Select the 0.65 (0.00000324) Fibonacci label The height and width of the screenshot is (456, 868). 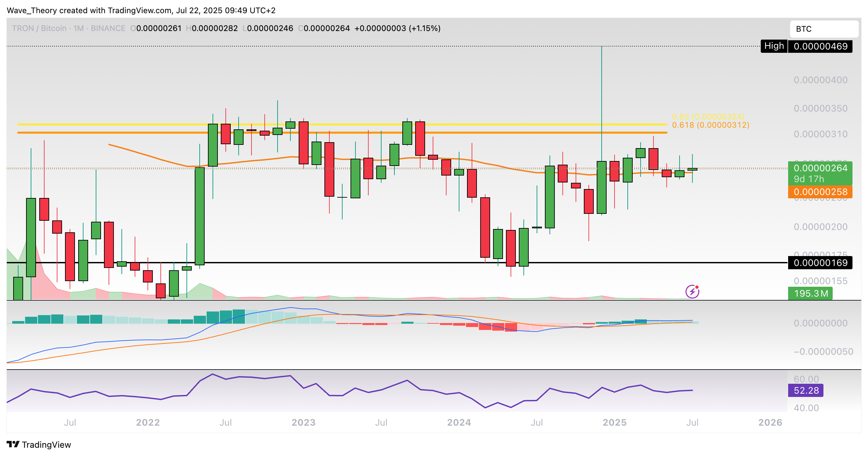point(708,116)
